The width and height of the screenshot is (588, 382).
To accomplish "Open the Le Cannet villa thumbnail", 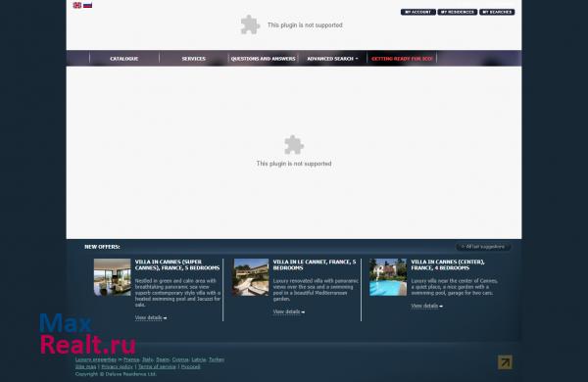I will coord(251,277).
